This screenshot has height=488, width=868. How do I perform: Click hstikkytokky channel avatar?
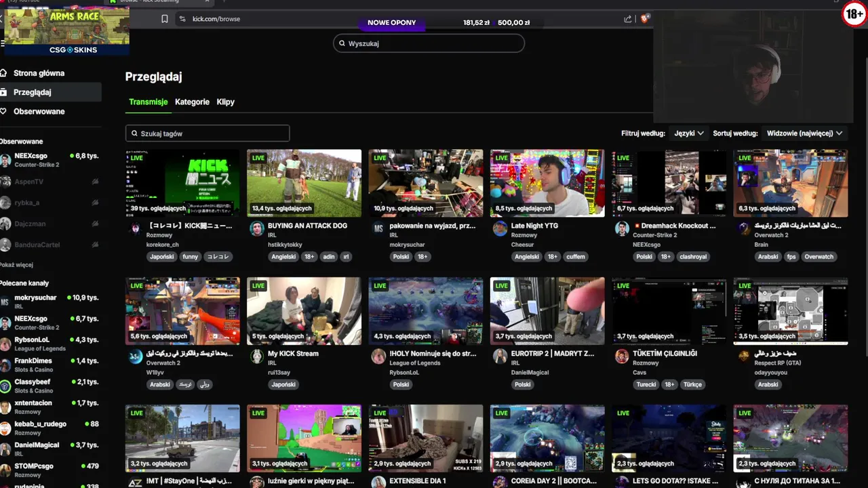click(256, 228)
